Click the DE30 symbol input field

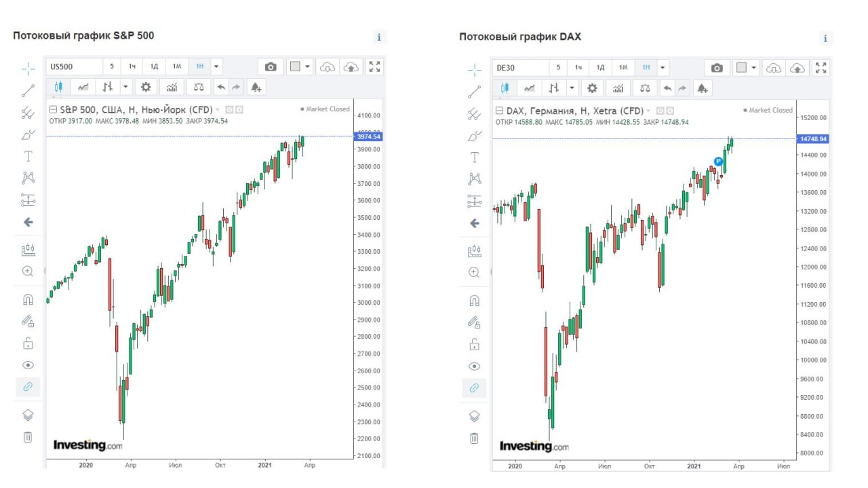click(x=521, y=67)
